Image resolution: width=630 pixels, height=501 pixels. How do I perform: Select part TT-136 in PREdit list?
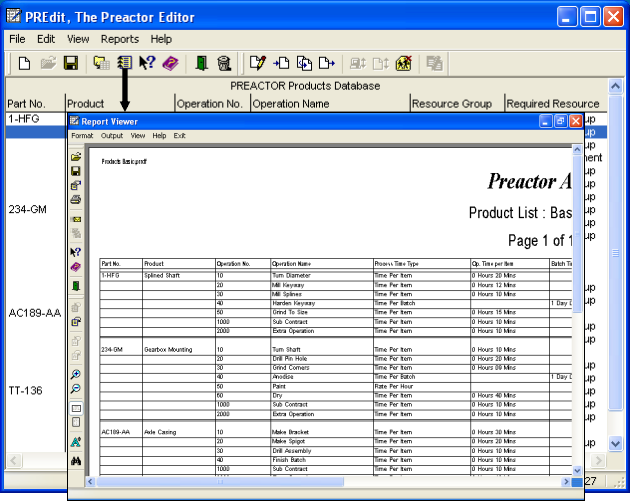(25, 391)
